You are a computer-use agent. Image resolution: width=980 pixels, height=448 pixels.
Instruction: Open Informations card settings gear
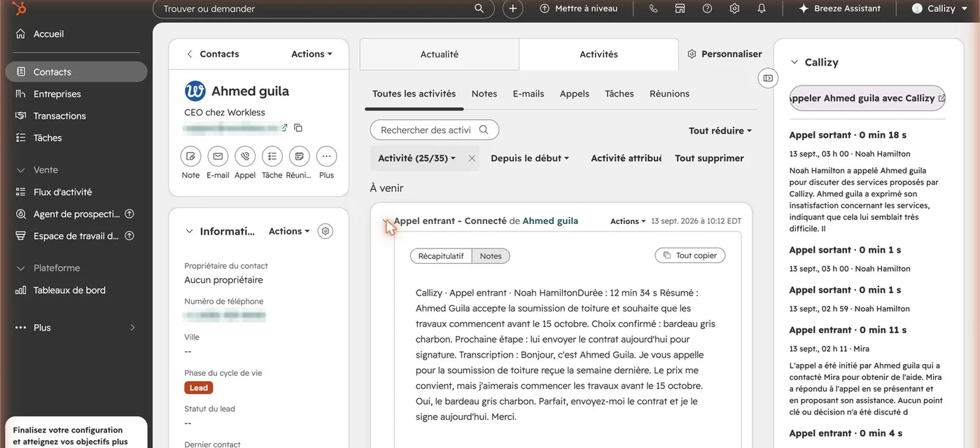[325, 231]
